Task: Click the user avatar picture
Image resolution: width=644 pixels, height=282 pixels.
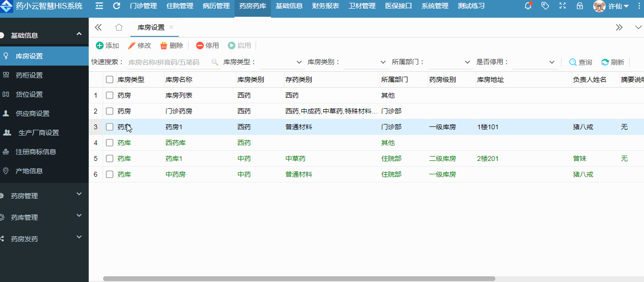Action: 599,6
